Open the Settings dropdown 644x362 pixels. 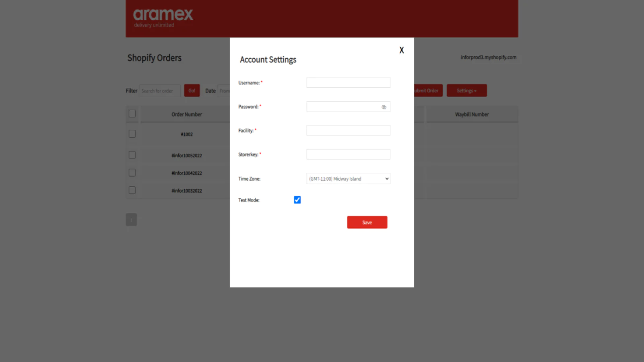pos(466,90)
